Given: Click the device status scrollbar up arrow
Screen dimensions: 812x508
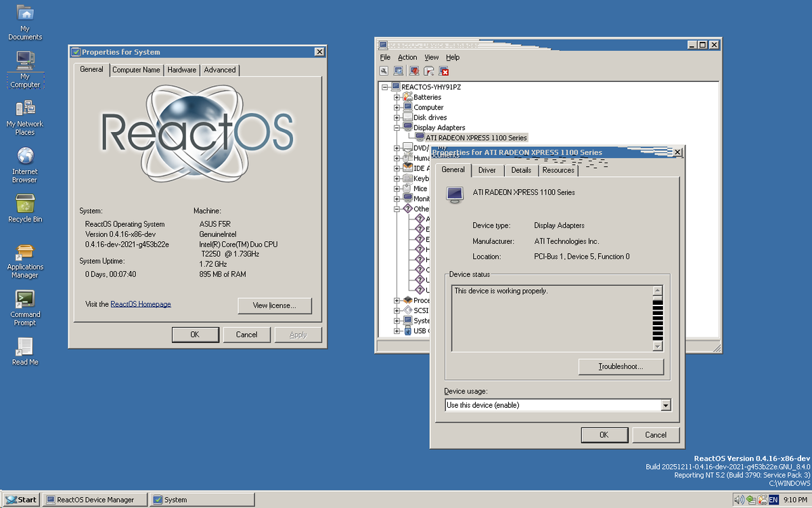Looking at the screenshot, I should 657,291.
